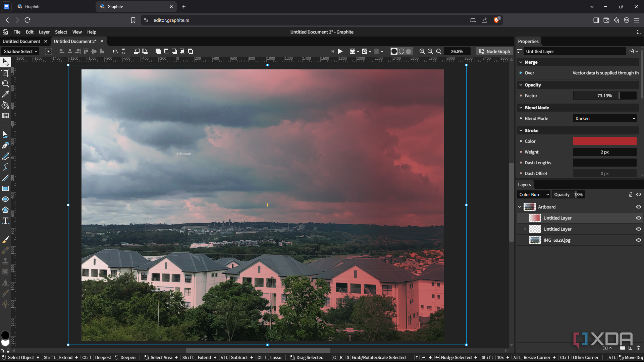Open the View menu
This screenshot has height=362, width=644.
click(77, 32)
